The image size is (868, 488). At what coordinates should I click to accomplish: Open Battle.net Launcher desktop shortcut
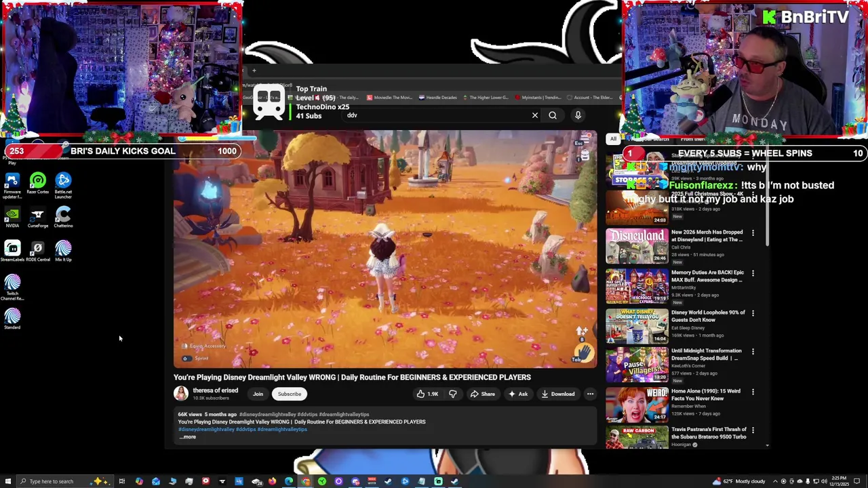coord(63,185)
